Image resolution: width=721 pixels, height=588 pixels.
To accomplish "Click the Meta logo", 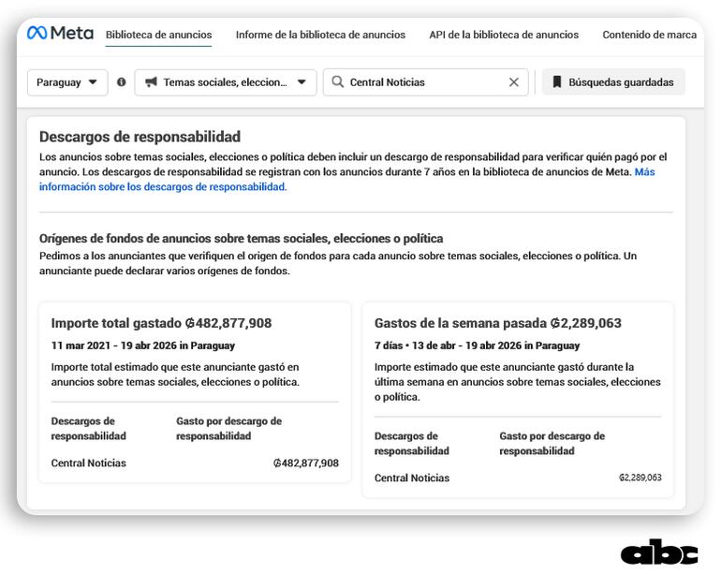I will tap(60, 33).
